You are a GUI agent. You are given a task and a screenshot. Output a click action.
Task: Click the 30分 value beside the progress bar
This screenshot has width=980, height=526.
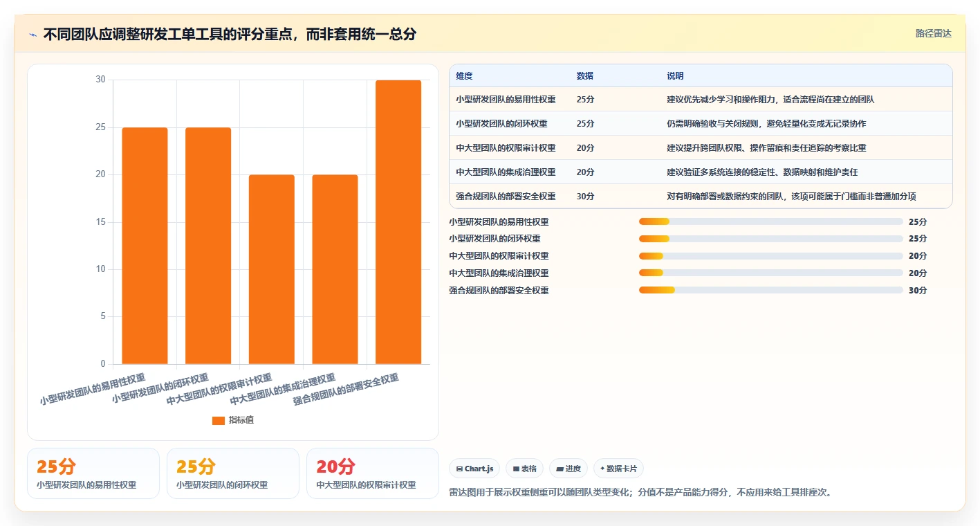[918, 291]
